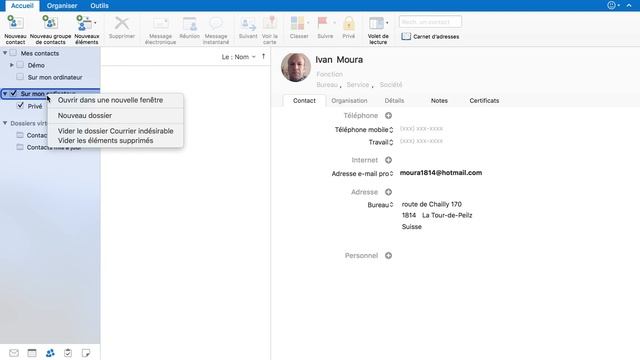Uncheck the Privé checkbox

click(x=20, y=106)
